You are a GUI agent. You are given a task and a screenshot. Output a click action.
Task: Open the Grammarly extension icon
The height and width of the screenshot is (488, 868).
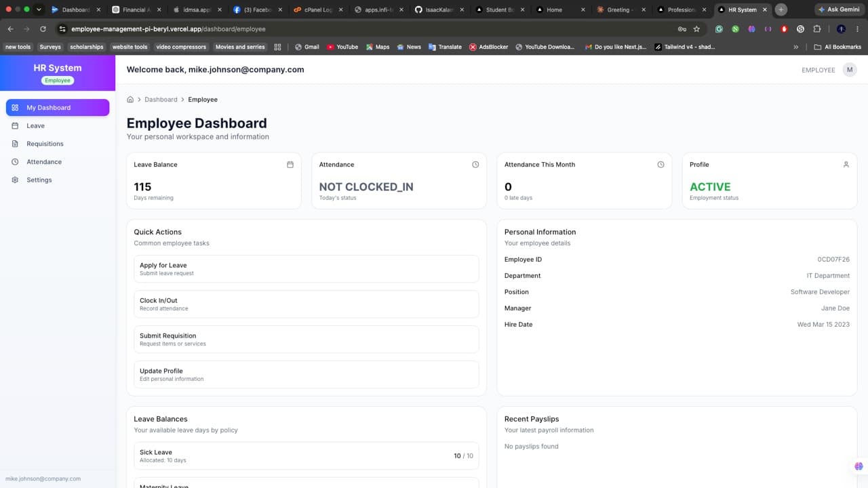[719, 29]
